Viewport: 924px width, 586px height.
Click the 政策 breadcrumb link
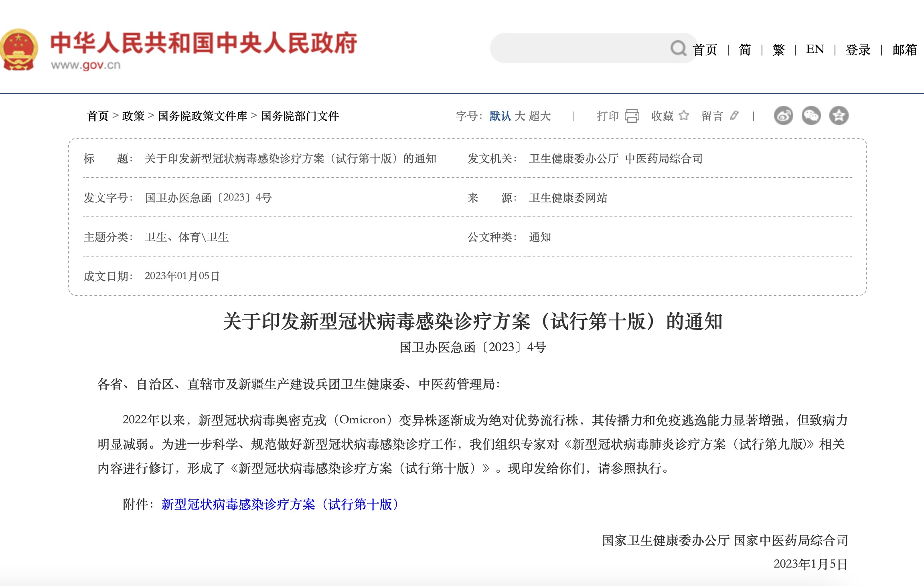tap(133, 116)
